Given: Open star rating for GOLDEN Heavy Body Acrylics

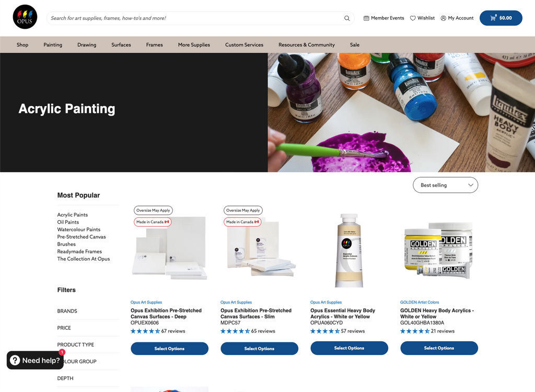Looking at the screenshot, I should [414, 331].
